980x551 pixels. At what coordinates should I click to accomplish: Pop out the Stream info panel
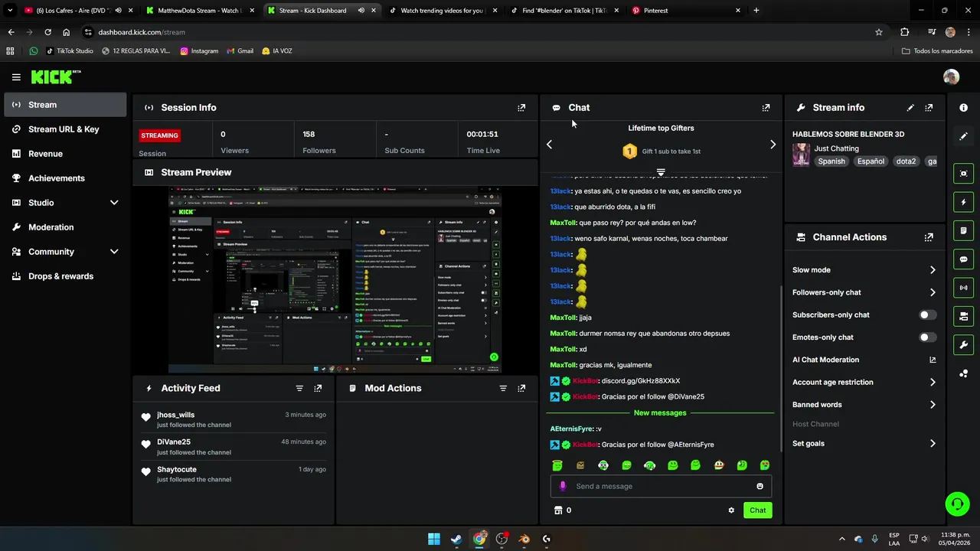click(929, 108)
